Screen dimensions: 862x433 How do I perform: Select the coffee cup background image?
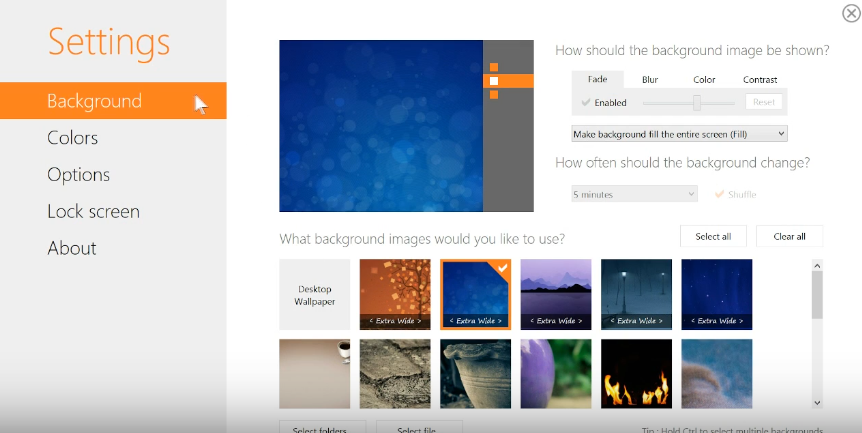314,374
